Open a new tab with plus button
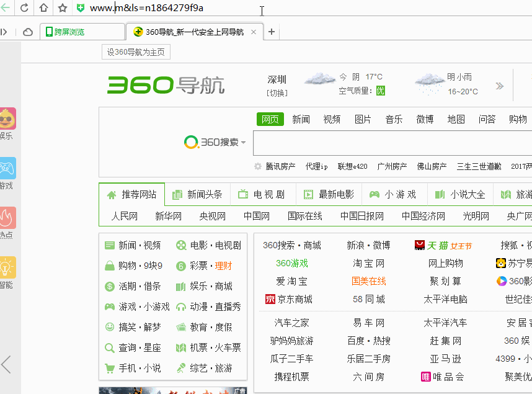532x394 pixels. coord(272,32)
